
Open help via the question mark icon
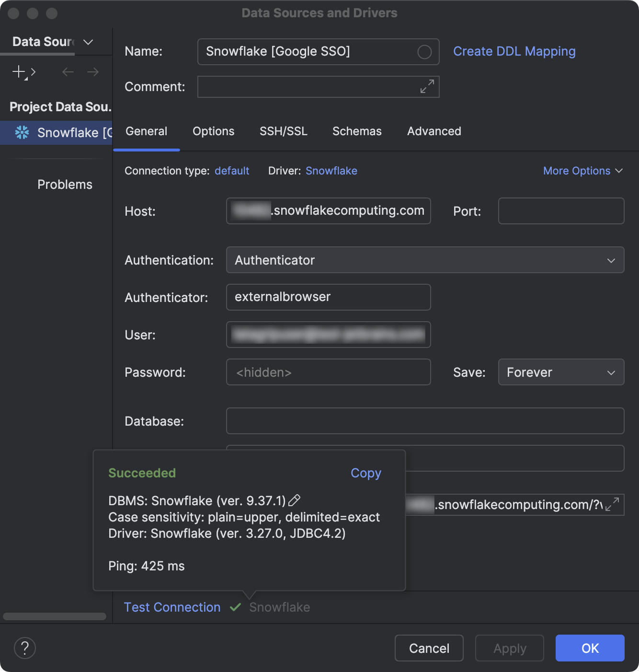pyautogui.click(x=25, y=648)
